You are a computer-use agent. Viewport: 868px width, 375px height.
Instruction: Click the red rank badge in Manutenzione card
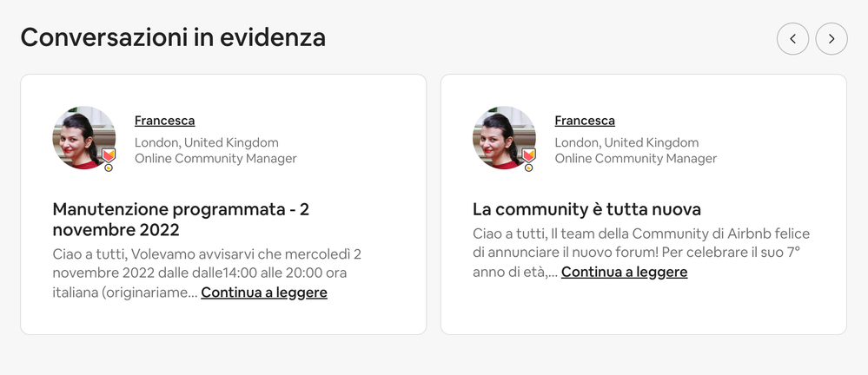(109, 155)
